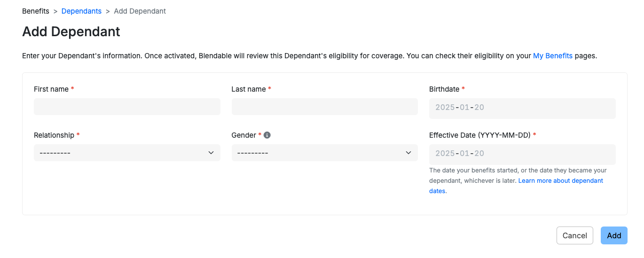Click the Gender dropdown chevron arrow
The image size is (644, 258).
click(x=408, y=153)
